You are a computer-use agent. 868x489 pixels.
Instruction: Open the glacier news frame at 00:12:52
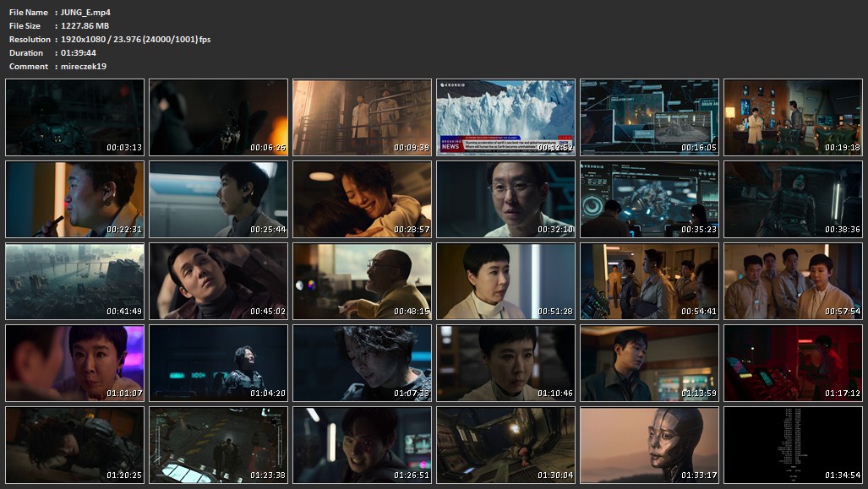(x=506, y=117)
